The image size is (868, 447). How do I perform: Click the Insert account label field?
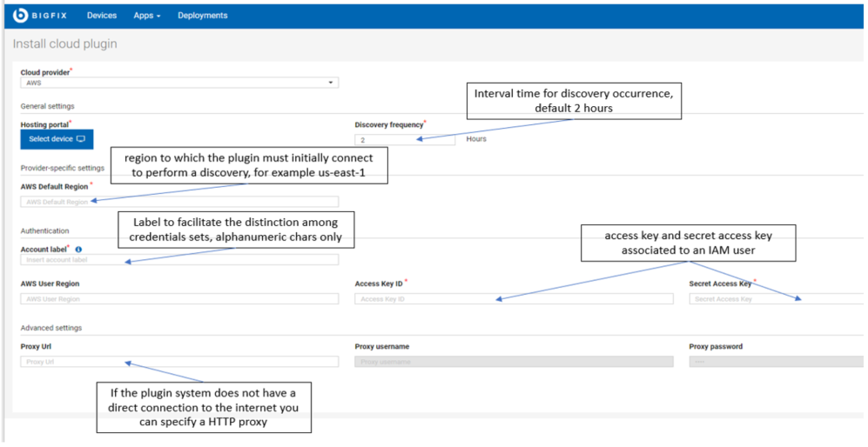click(x=179, y=259)
